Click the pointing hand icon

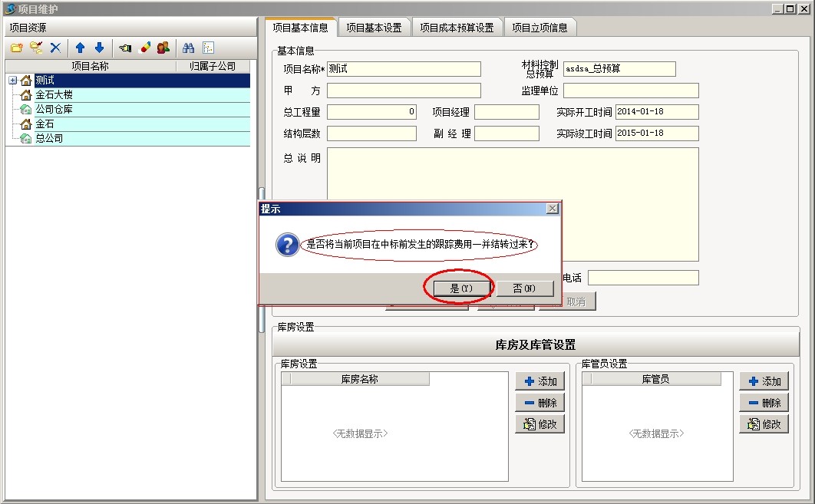(125, 48)
